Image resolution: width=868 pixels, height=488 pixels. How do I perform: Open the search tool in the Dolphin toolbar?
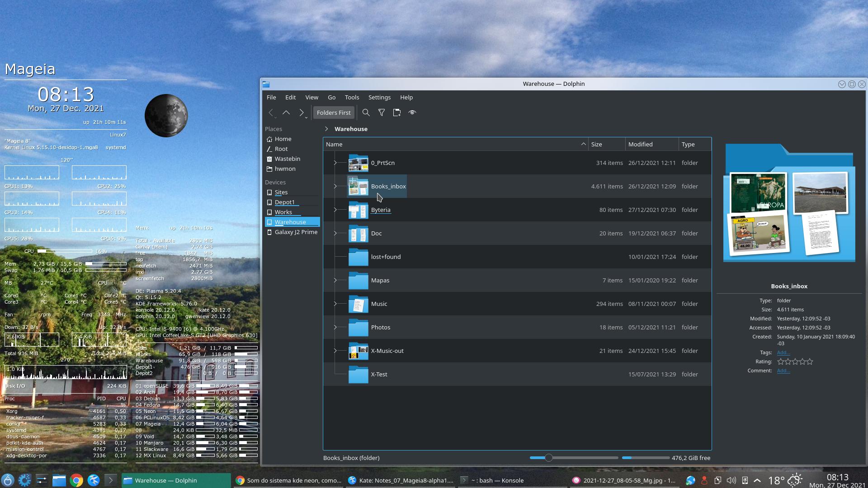pyautogui.click(x=366, y=113)
